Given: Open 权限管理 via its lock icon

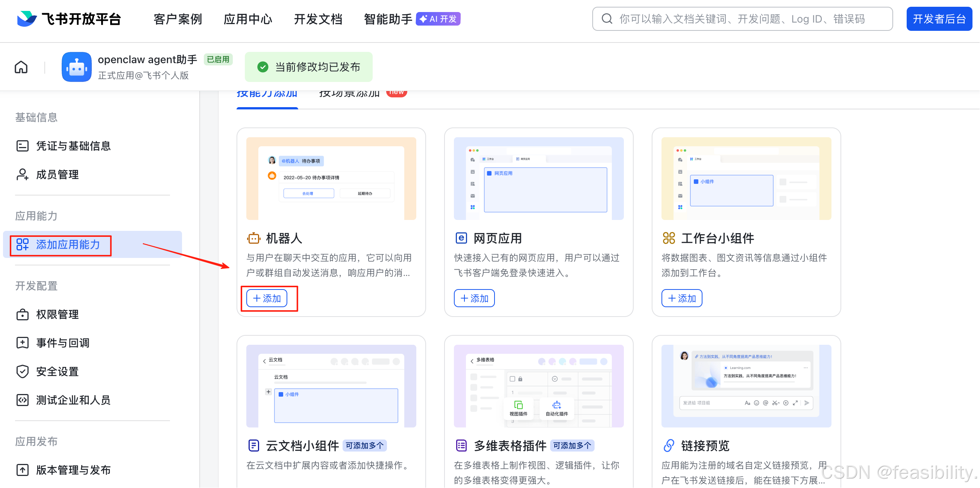Looking at the screenshot, I should point(23,314).
